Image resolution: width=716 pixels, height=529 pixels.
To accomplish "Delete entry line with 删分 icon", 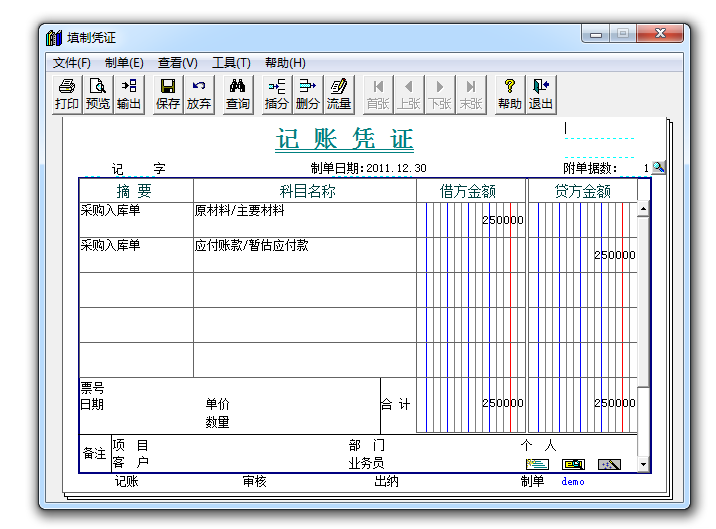I will (308, 93).
